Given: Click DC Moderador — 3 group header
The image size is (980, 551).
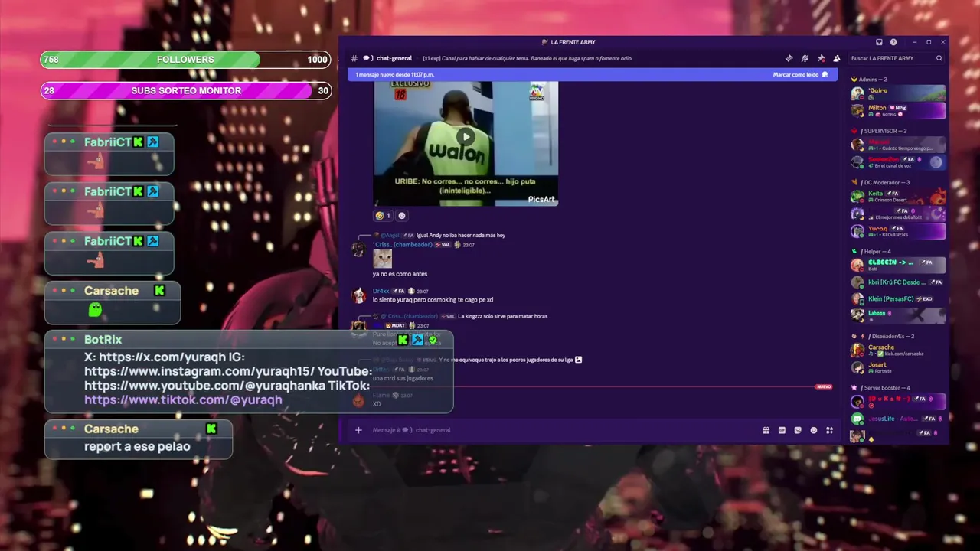Looking at the screenshot, I should (880, 183).
